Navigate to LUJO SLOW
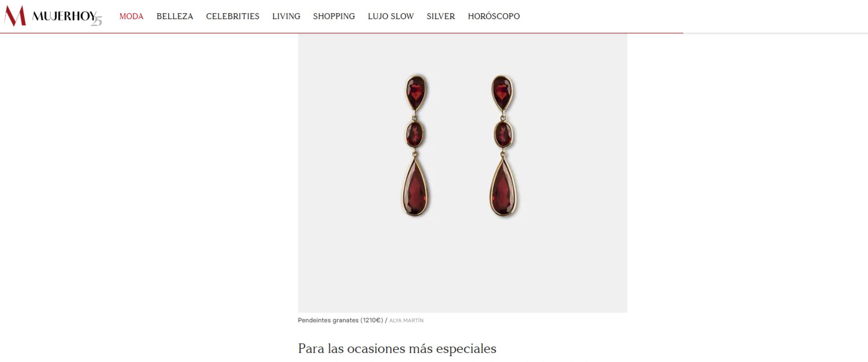Image resolution: width=868 pixels, height=362 pixels. click(x=391, y=16)
